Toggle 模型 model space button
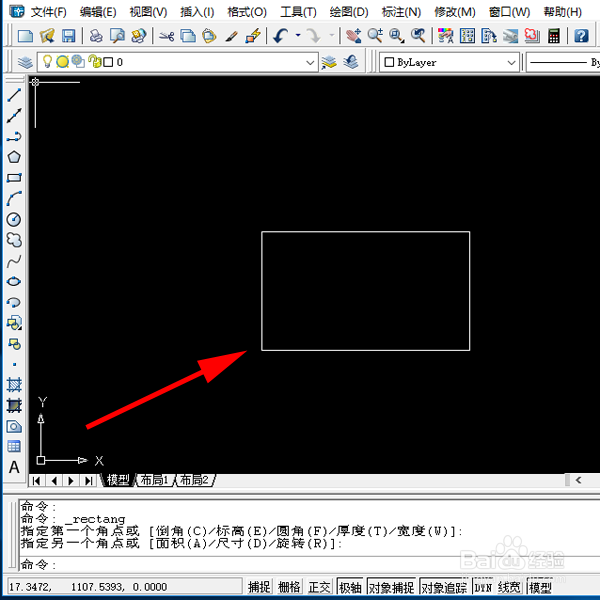Image resolution: width=600 pixels, height=600 pixels. point(540,587)
